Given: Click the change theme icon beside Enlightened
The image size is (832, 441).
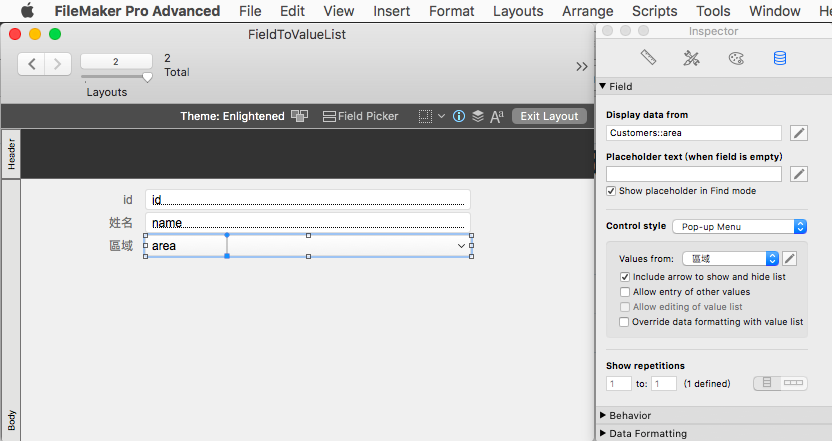Looking at the screenshot, I should (x=299, y=116).
